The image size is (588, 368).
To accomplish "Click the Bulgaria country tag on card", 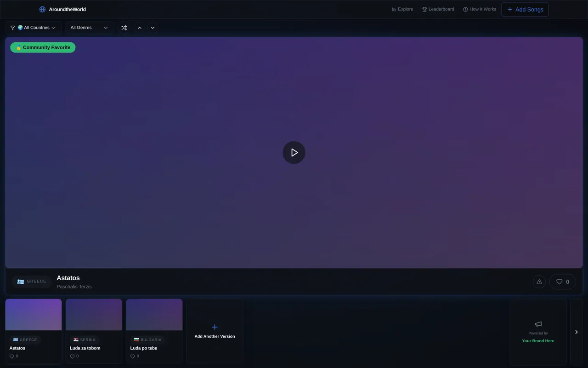I will point(147,340).
